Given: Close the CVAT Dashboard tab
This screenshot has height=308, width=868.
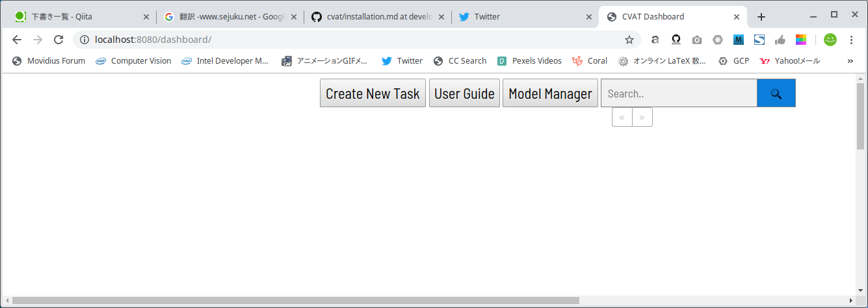Looking at the screenshot, I should coord(737,17).
